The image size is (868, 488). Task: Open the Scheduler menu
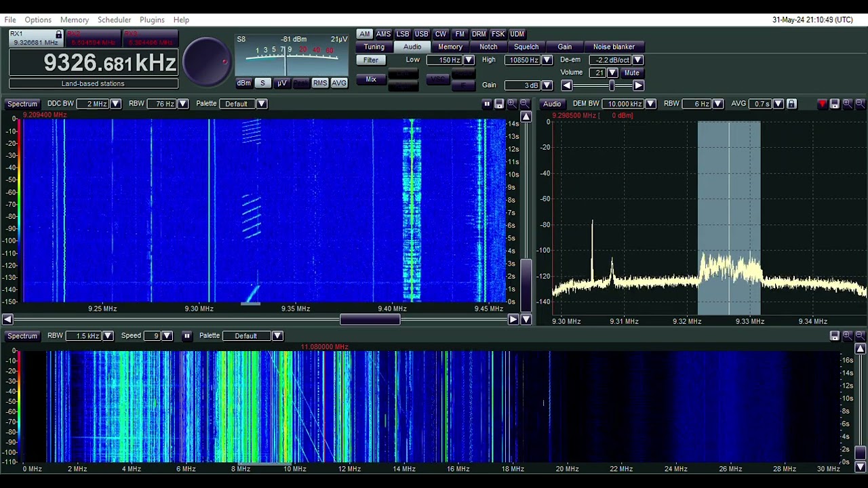click(x=114, y=20)
